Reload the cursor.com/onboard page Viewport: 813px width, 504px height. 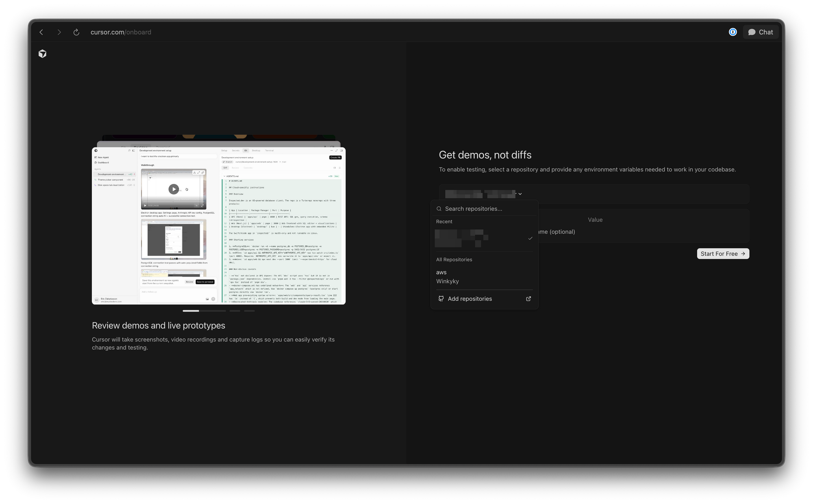76,32
